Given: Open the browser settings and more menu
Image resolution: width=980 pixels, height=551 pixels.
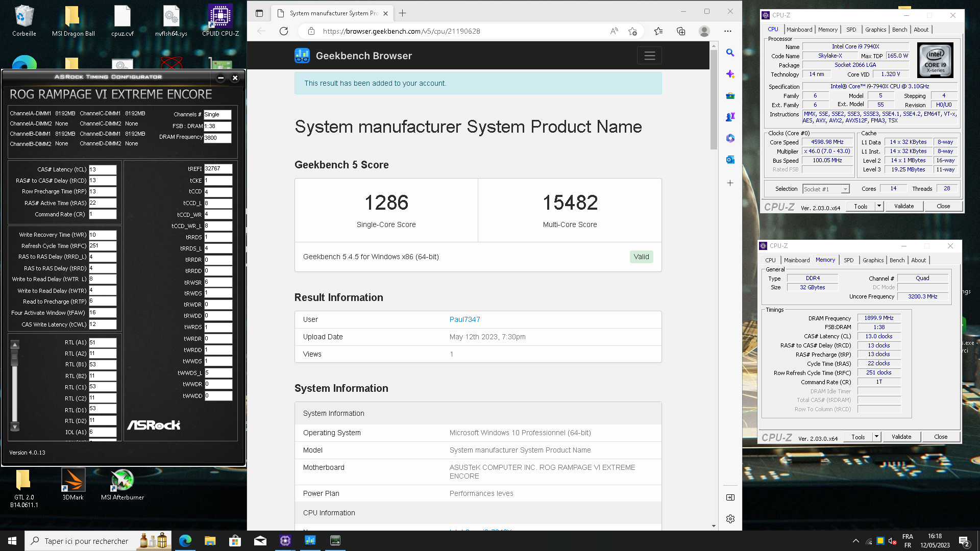Looking at the screenshot, I should click(x=728, y=31).
